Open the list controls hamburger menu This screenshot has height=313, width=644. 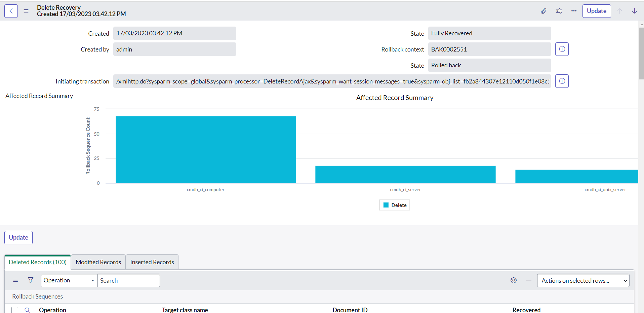coord(15,280)
